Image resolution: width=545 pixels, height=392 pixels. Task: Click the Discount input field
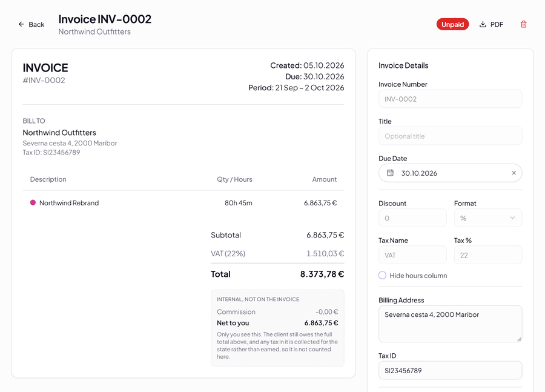[x=412, y=218]
